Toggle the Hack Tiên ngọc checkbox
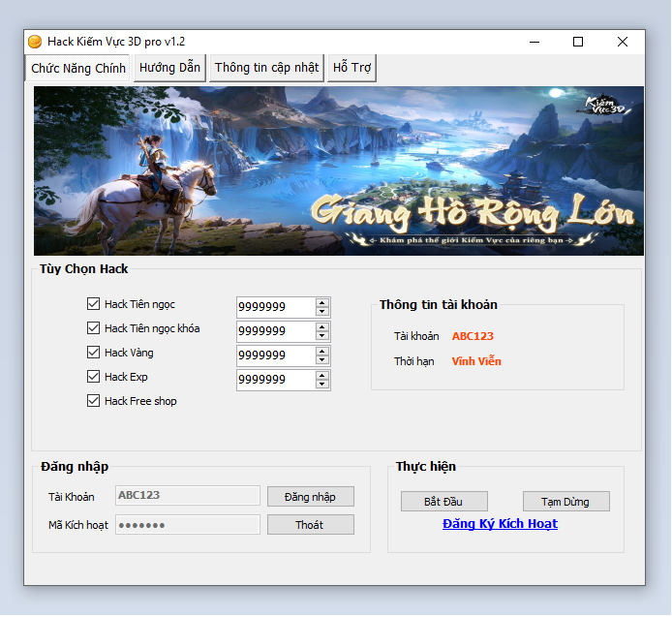This screenshot has height=617, width=672. click(94, 304)
